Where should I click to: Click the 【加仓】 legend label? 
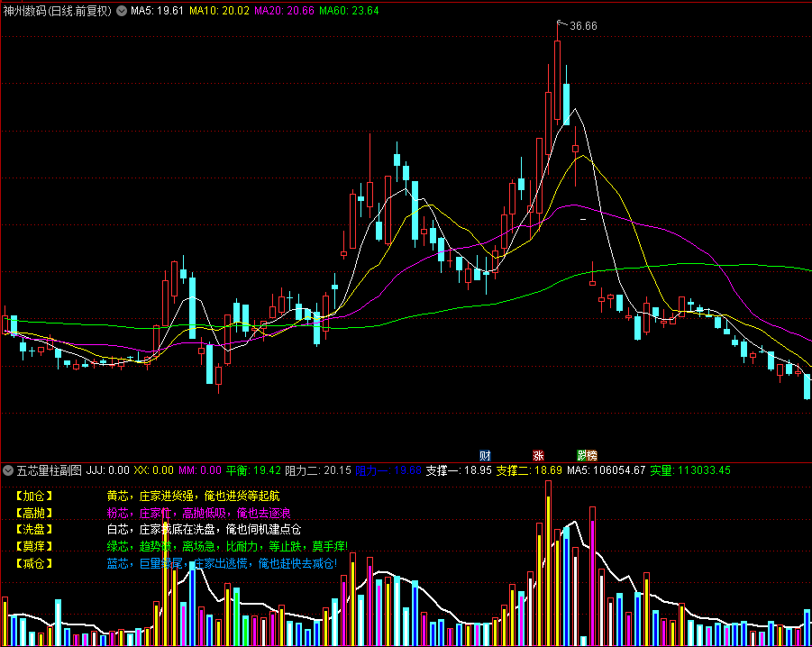pos(33,496)
